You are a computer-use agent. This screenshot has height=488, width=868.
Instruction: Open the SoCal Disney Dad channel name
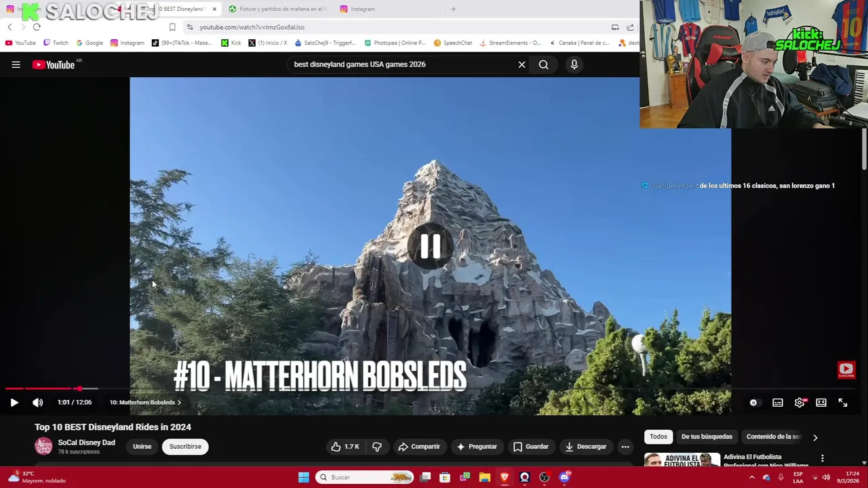point(87,443)
